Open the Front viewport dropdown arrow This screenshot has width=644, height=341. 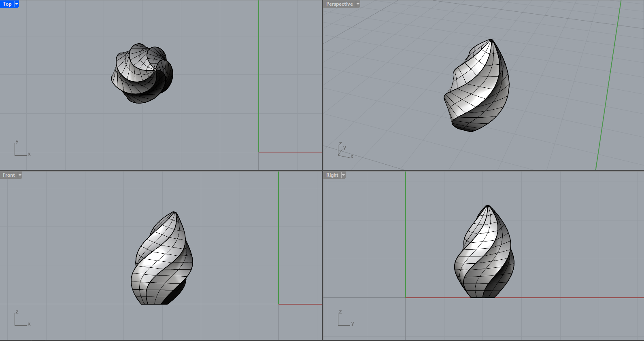pos(20,175)
